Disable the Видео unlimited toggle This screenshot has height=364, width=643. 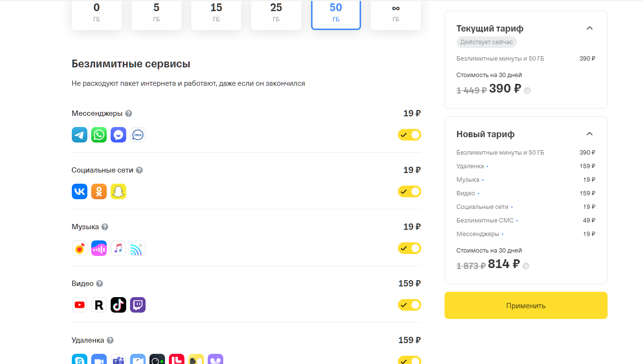(410, 305)
